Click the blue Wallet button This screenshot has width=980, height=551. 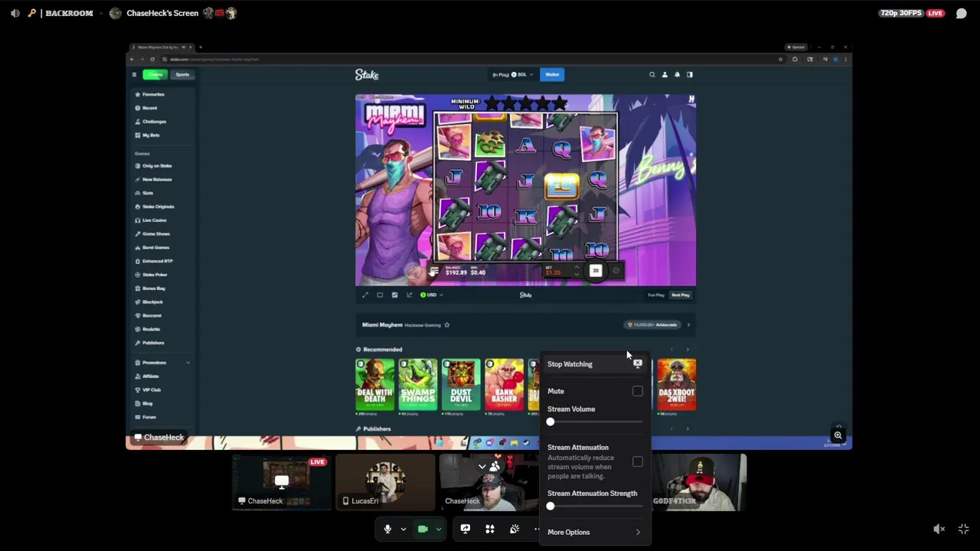click(x=552, y=74)
